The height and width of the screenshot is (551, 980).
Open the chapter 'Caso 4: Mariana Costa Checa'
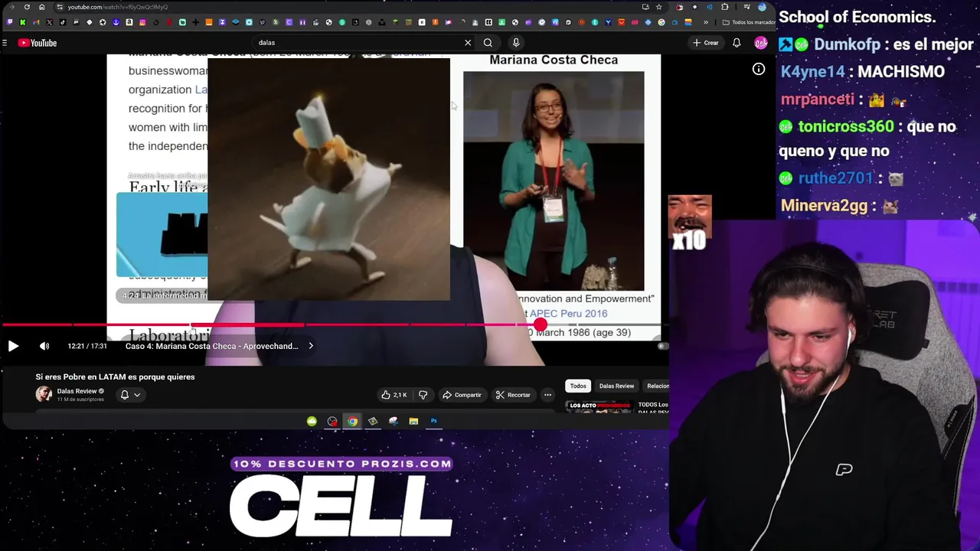(212, 346)
